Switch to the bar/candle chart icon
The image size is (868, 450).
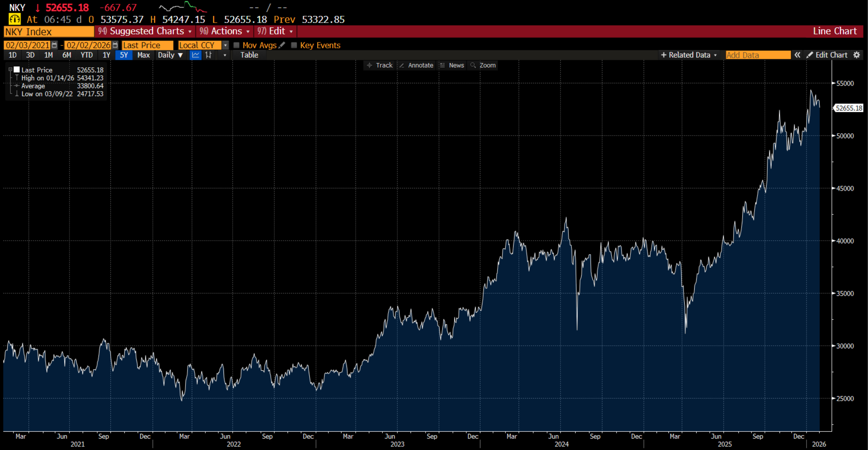(209, 55)
